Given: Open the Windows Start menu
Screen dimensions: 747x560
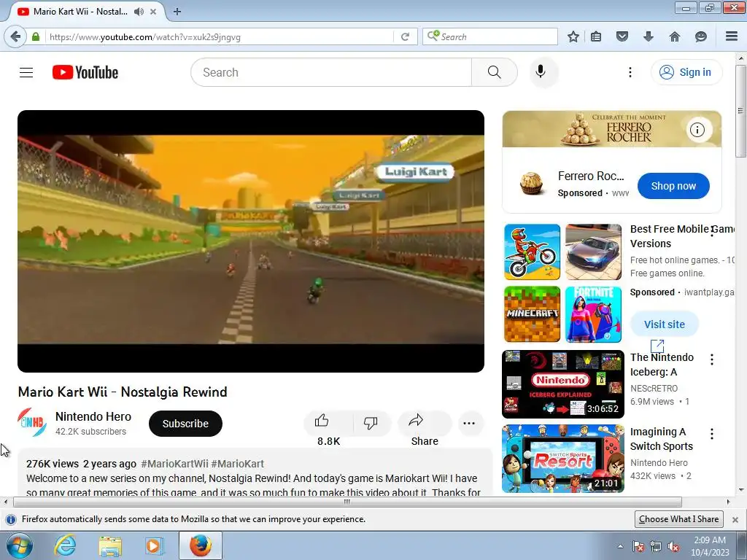Looking at the screenshot, I should tap(20, 545).
